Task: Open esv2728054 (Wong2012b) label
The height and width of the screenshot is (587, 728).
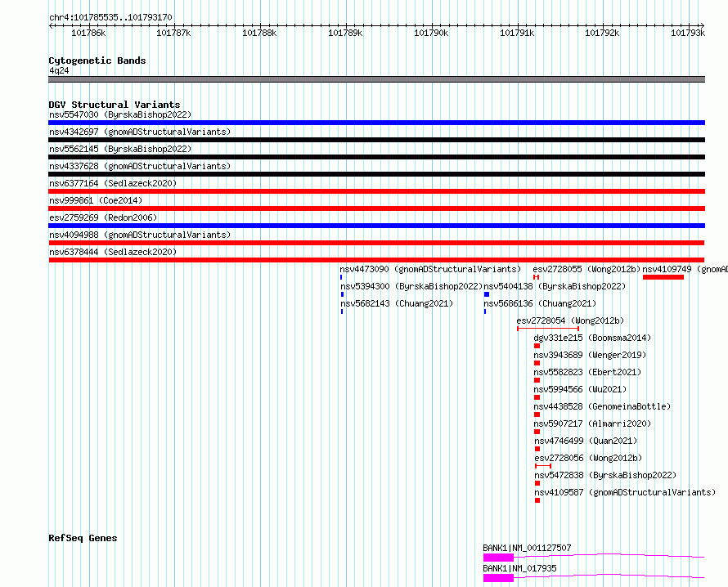Action: (570, 320)
